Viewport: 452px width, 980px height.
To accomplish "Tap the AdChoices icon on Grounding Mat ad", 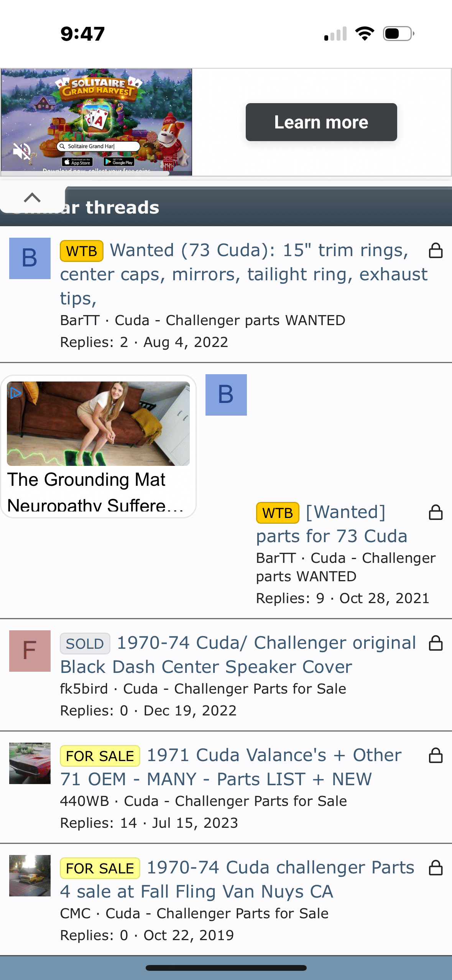I will (15, 393).
